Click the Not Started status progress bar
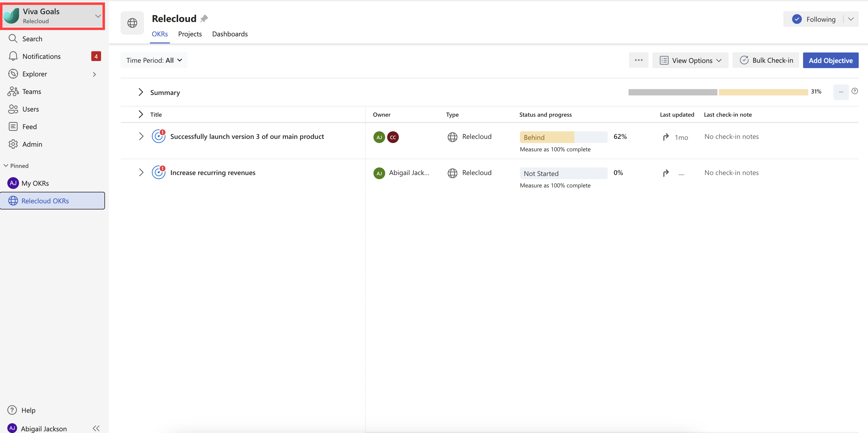The height and width of the screenshot is (433, 868). click(x=563, y=173)
